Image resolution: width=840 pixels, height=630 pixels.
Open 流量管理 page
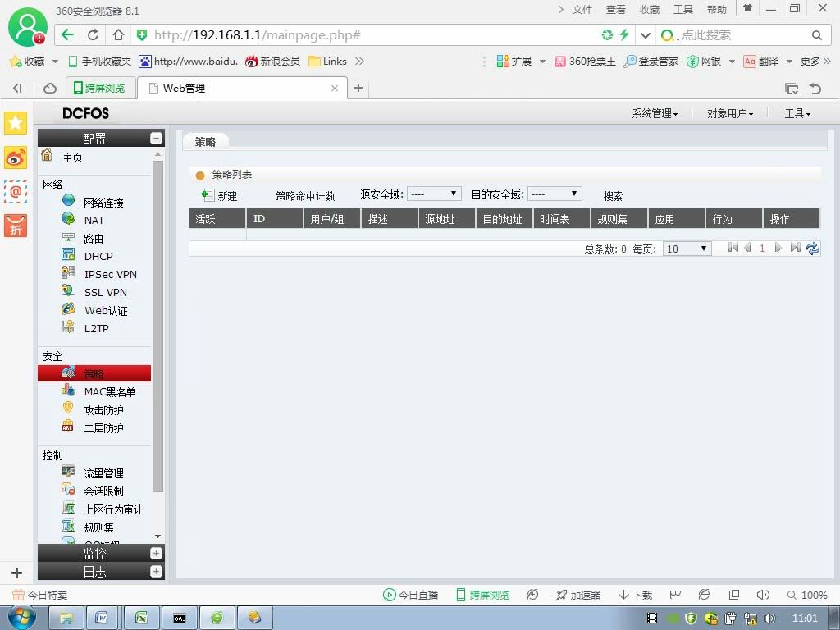click(103, 473)
